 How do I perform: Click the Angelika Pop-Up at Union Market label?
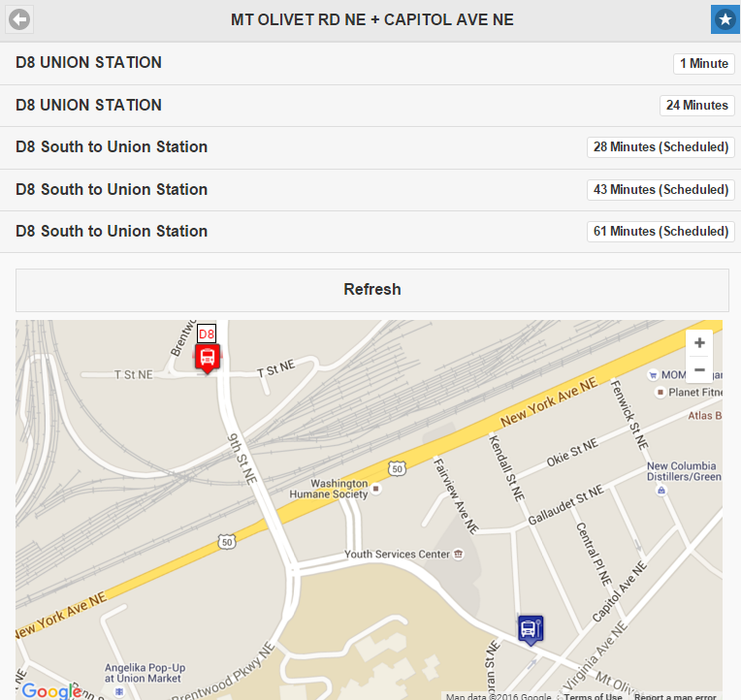[145, 673]
